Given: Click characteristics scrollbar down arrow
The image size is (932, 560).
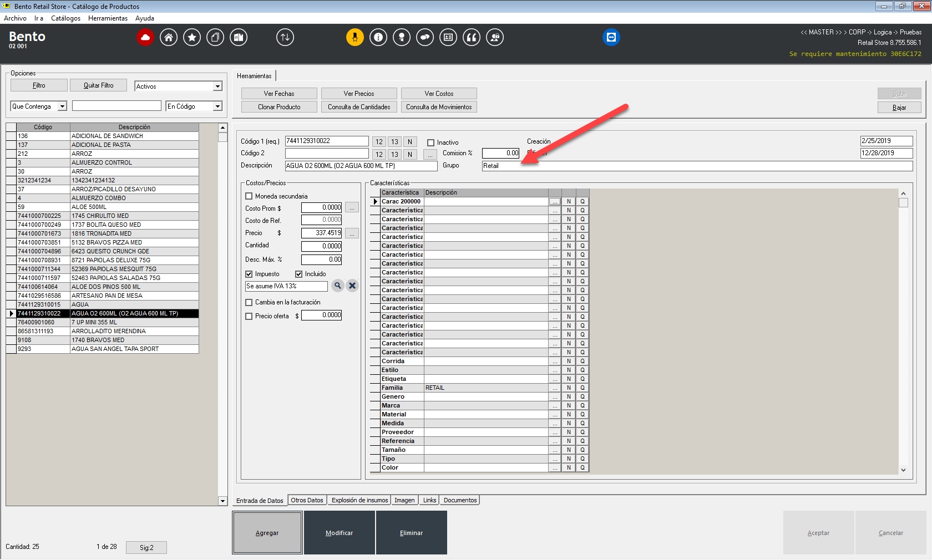Looking at the screenshot, I should coord(903,470).
